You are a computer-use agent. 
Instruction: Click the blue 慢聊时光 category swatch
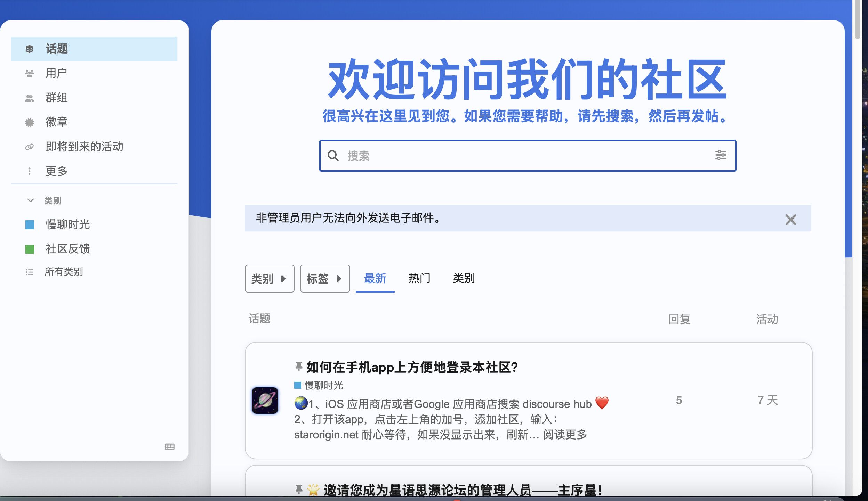[x=30, y=225]
